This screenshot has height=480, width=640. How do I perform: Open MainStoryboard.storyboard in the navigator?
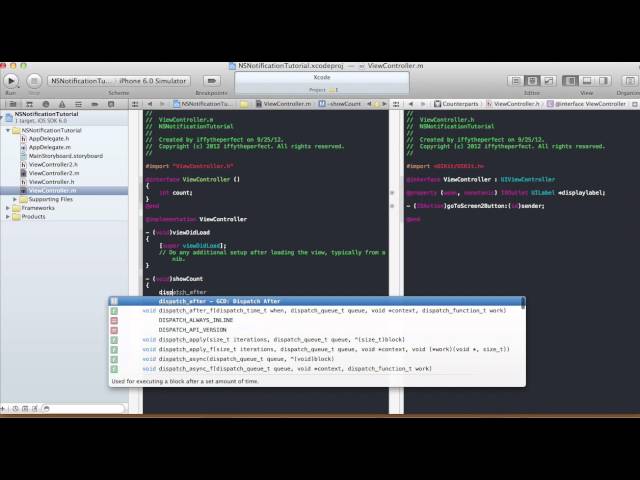(65, 156)
